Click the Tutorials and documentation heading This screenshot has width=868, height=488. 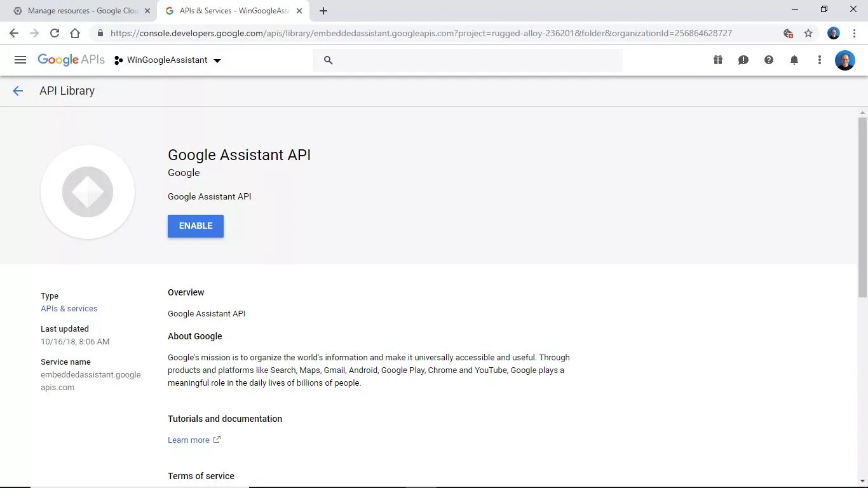tap(225, 419)
